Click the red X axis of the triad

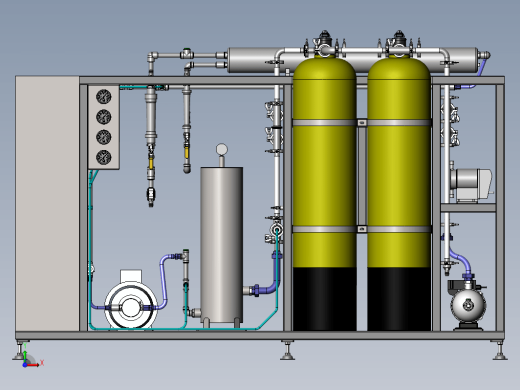tap(33, 365)
